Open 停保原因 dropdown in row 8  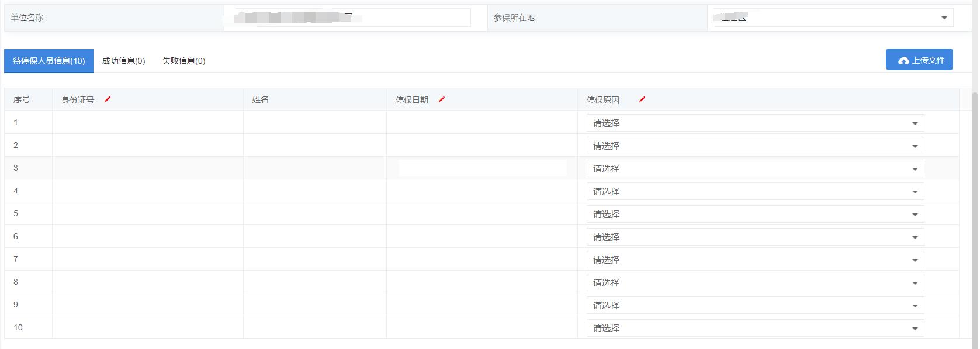[x=755, y=282]
